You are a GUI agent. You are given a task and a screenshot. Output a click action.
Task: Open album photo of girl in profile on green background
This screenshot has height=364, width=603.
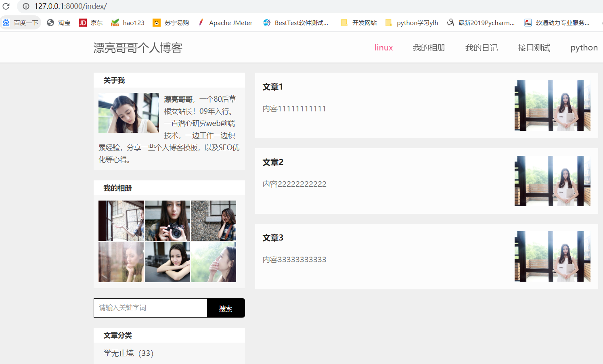214,262
